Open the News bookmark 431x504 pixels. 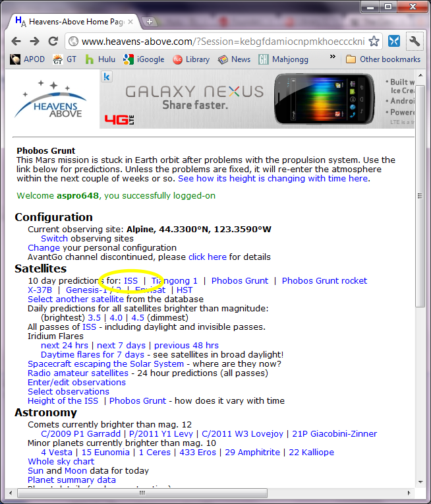pos(234,59)
